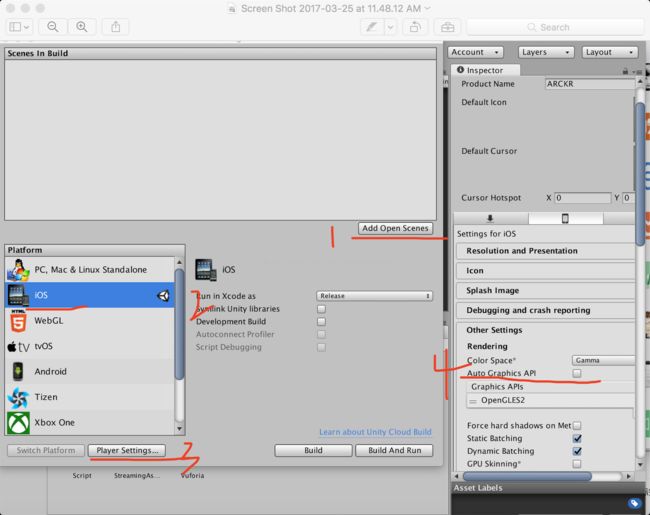
Task: Uncheck Static Batching
Action: tap(577, 438)
